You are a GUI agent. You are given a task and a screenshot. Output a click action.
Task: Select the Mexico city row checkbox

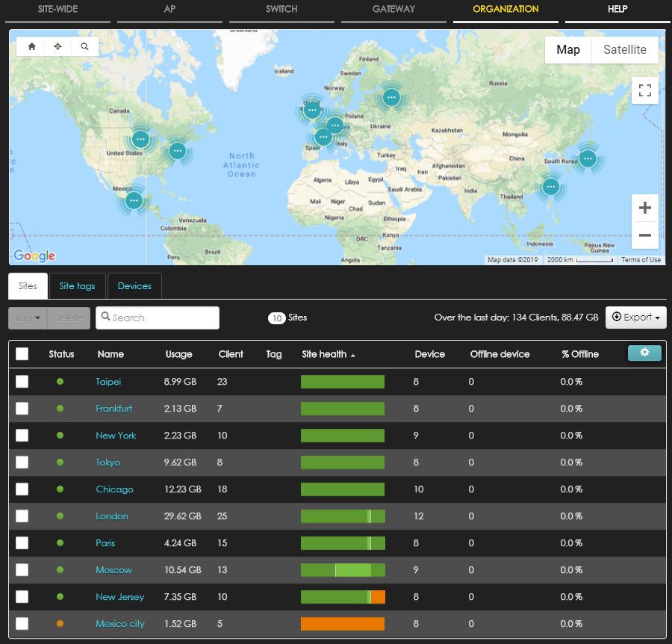point(22,623)
